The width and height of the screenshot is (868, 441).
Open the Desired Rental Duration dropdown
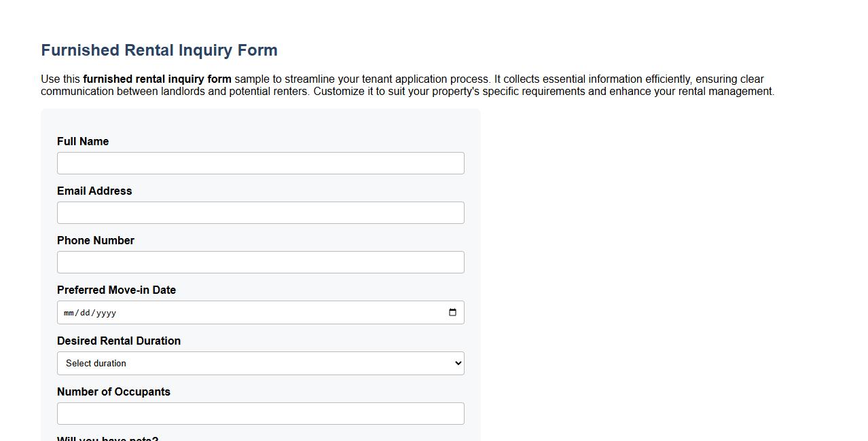pos(260,363)
